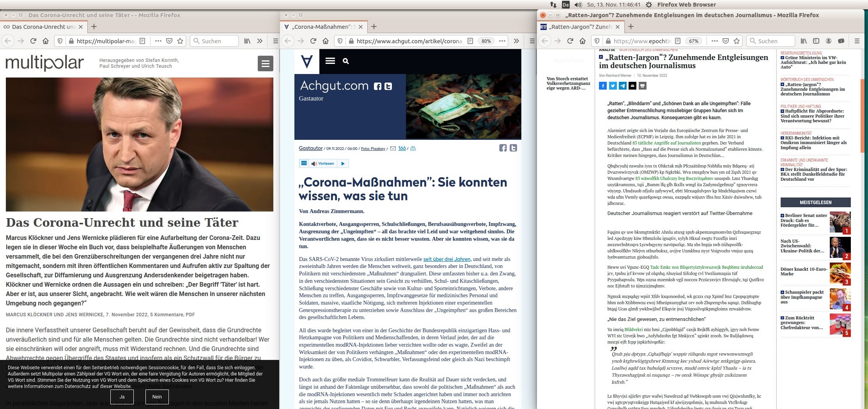Open Achgut Facebook icon in header banner

377,86
